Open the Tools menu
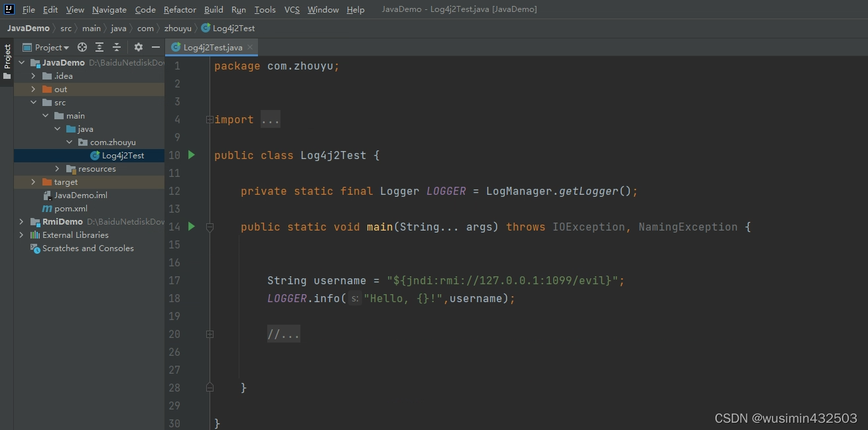The image size is (868, 430). click(265, 10)
